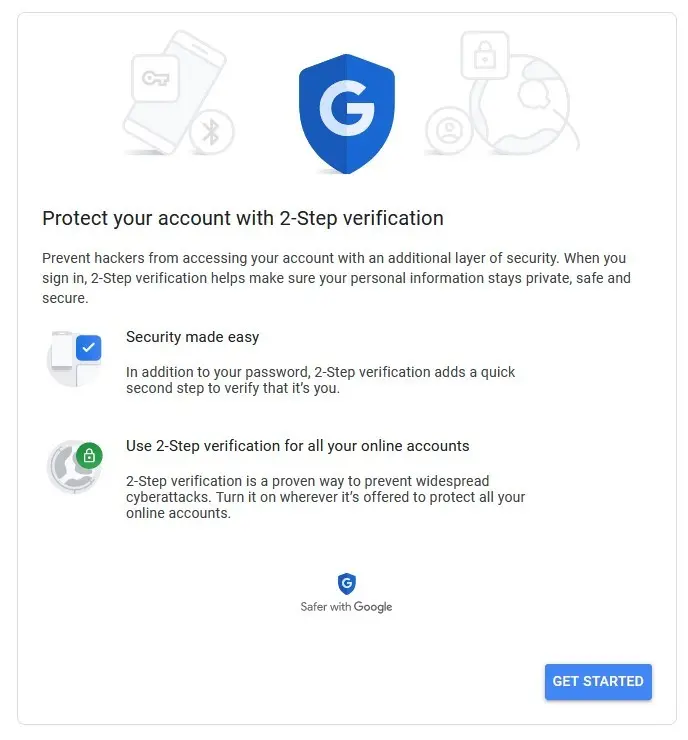
Task: Click the blue checkmark box icon
Action: (x=89, y=348)
